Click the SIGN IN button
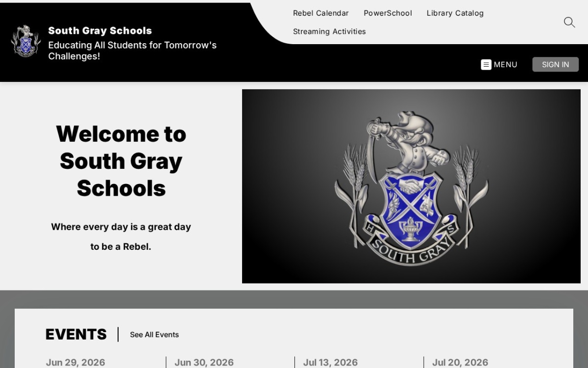Screen dimensions: 588x368 tap(555, 65)
